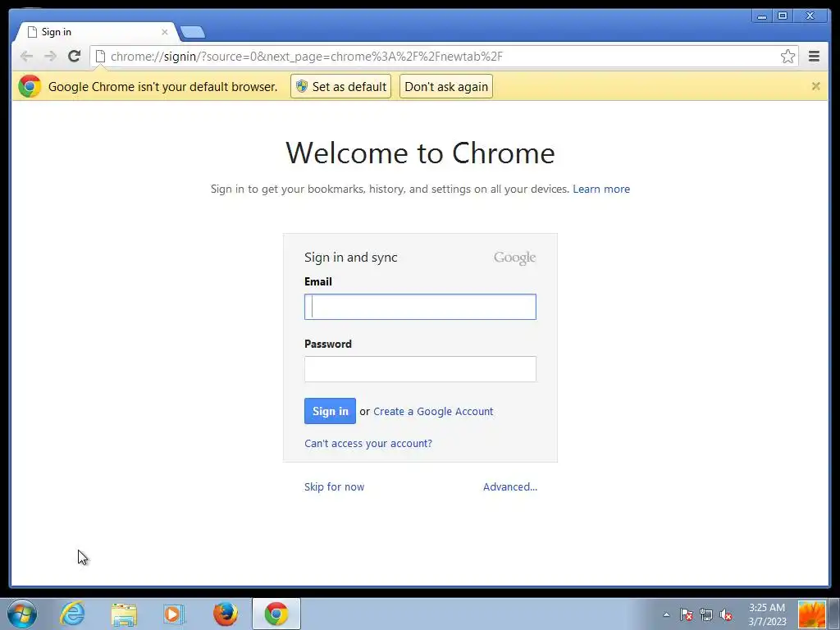
Task: Open the Advanced... link
Action: (510, 487)
